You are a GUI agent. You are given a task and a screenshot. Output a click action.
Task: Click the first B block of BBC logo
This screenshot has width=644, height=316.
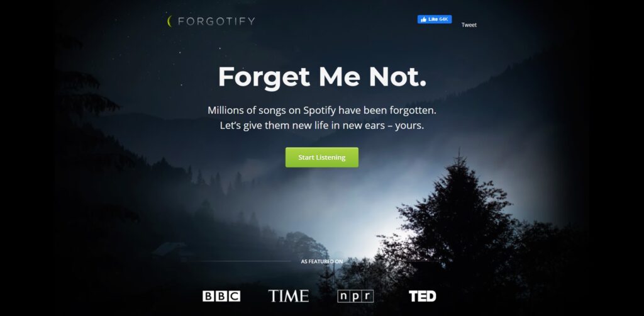coord(208,296)
